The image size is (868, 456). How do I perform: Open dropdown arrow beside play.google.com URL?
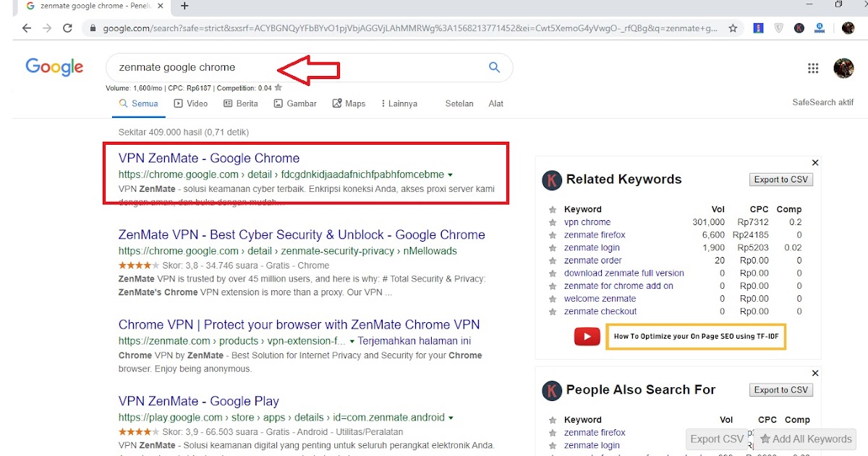coord(451,418)
